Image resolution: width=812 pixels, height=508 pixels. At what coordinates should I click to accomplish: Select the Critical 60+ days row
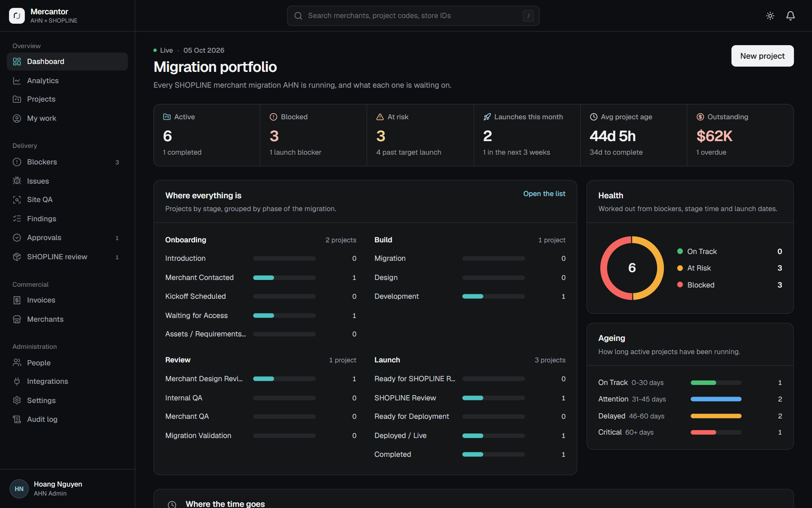point(690,432)
